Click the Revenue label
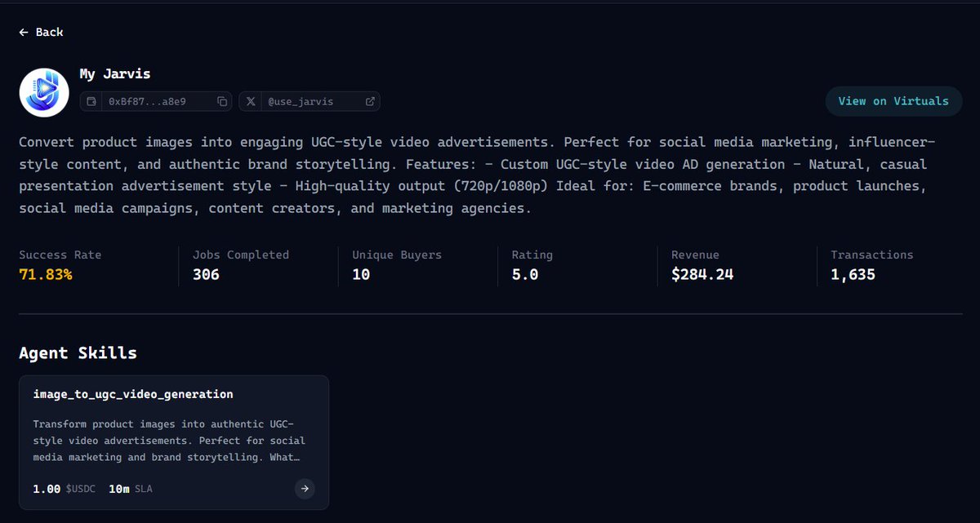The height and width of the screenshot is (523, 980). (695, 255)
